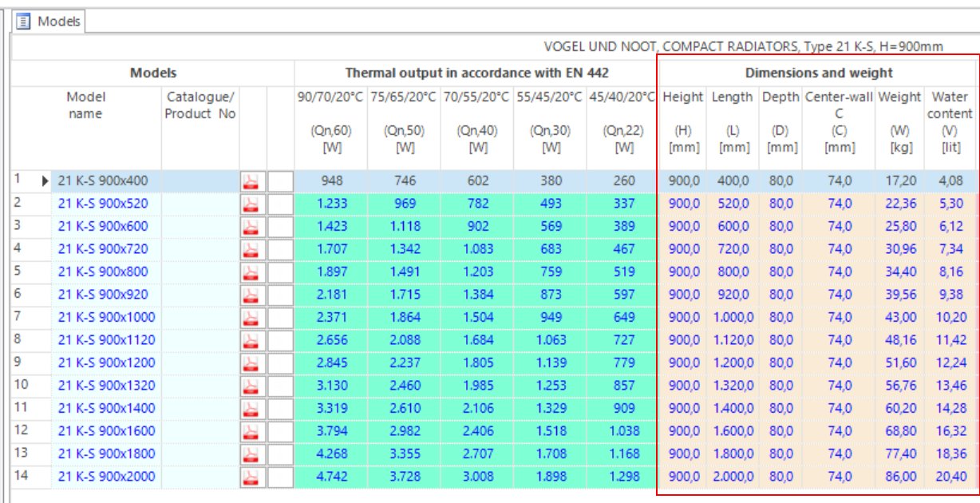Tick the checkbox for 21 K-S 900x1600
The height and width of the screenshot is (503, 980).
coord(280,431)
